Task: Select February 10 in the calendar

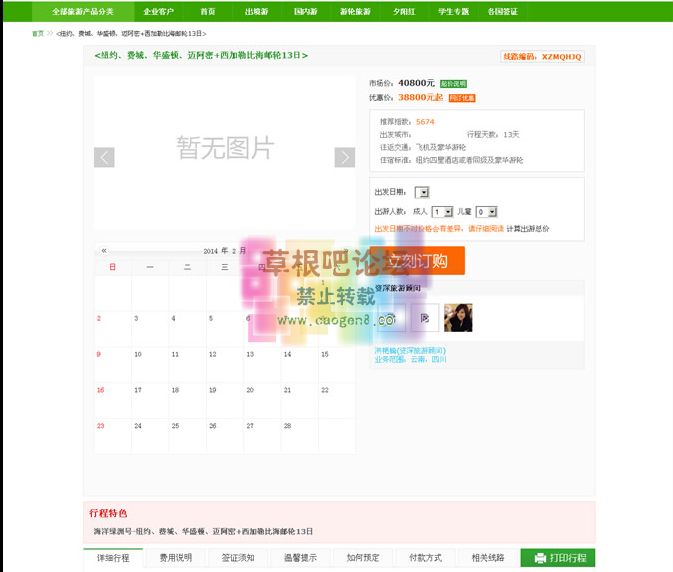Action: click(x=150, y=364)
